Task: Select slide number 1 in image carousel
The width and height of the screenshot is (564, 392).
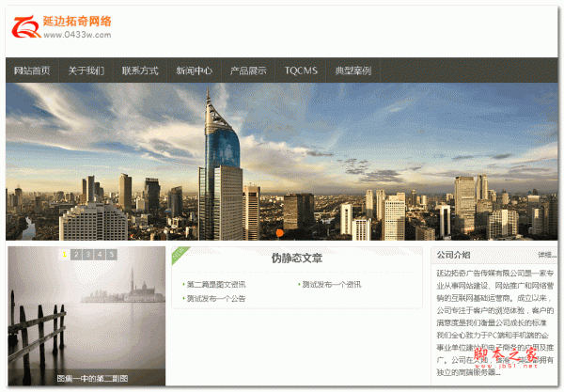Action: click(x=64, y=255)
